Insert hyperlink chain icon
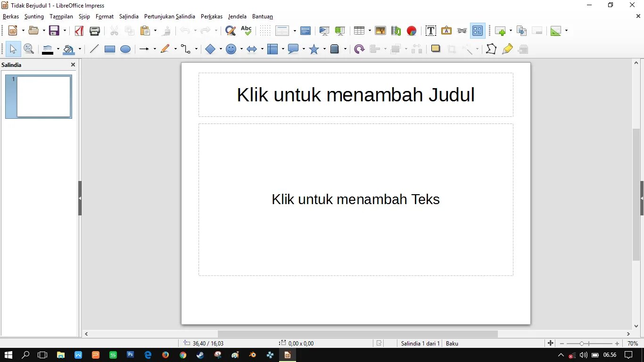 tap(462, 31)
